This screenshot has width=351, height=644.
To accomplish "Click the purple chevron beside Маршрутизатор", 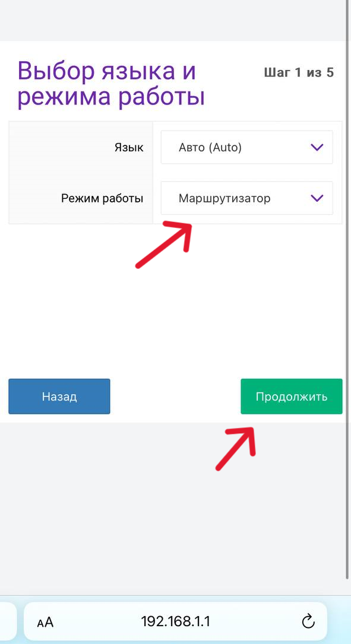I will tap(317, 198).
